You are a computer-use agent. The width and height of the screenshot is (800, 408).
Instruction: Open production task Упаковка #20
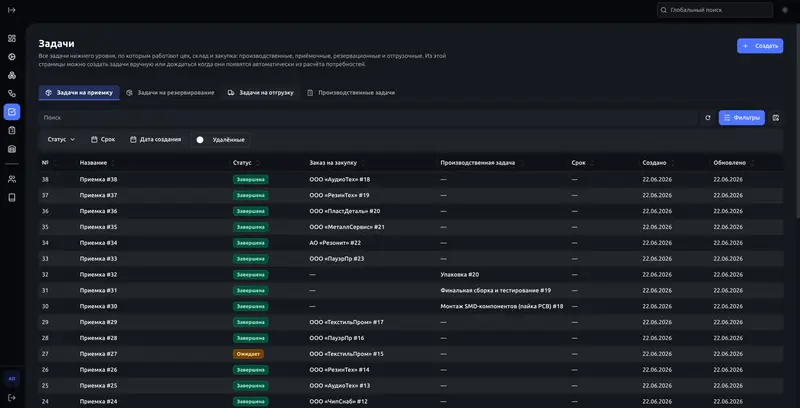460,274
